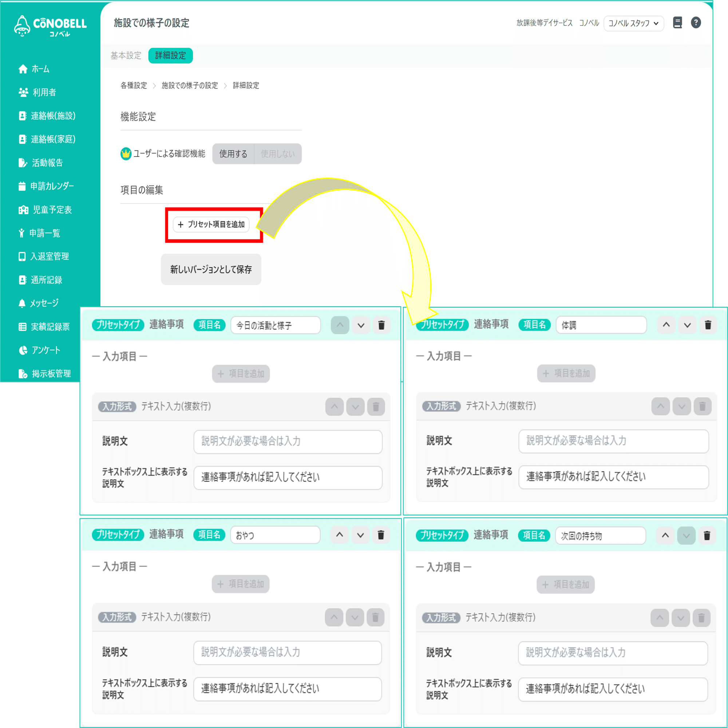Click 各種設定 in the breadcrumb trail
This screenshot has width=728, height=728.
coord(133,86)
